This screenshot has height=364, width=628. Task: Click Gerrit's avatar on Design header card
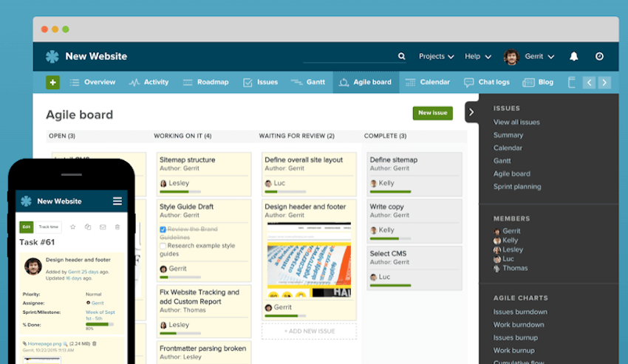pyautogui.click(x=268, y=308)
